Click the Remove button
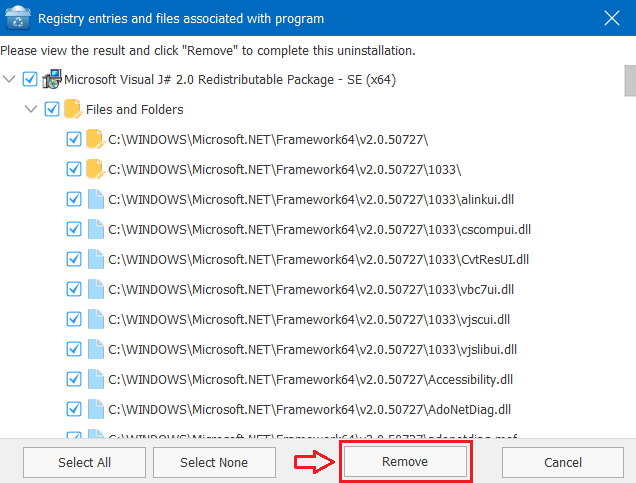 tap(405, 462)
